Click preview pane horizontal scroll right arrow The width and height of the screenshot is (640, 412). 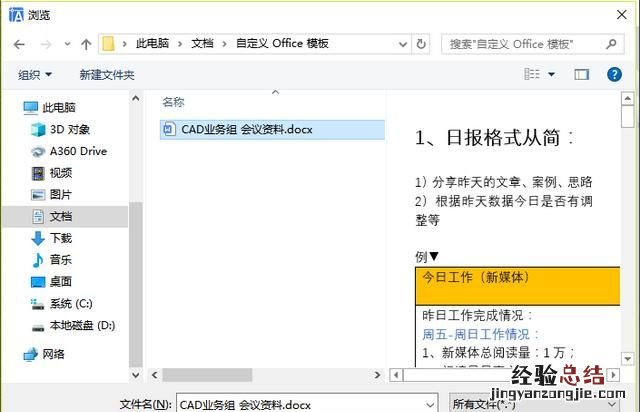pyautogui.click(x=613, y=375)
